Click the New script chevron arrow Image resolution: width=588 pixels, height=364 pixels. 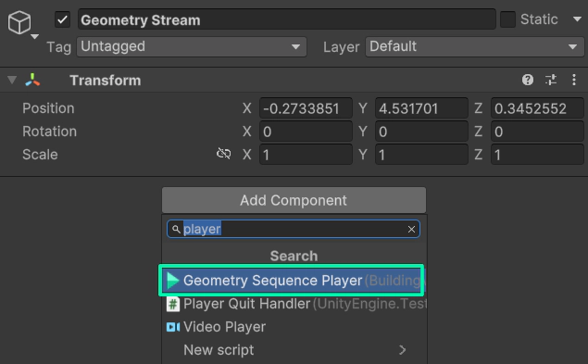403,350
